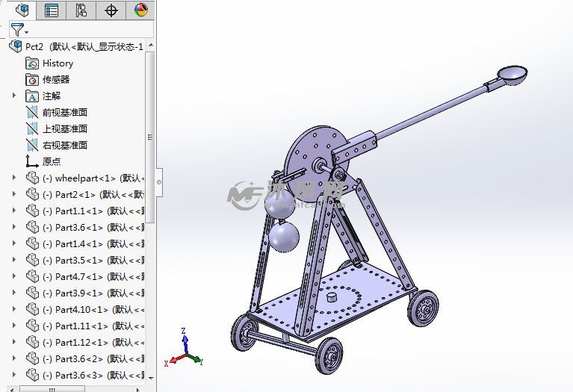
Task: Expand the wheelpart<1> component
Action: (x=14, y=178)
